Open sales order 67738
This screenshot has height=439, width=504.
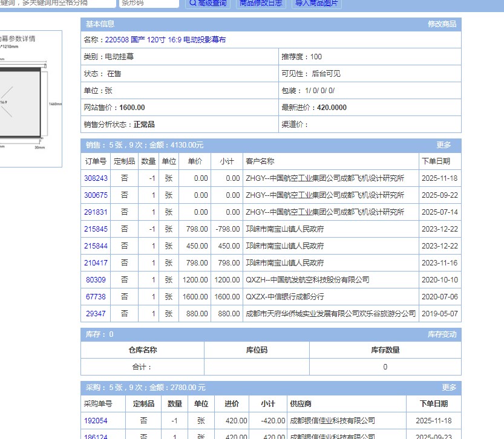click(x=96, y=297)
